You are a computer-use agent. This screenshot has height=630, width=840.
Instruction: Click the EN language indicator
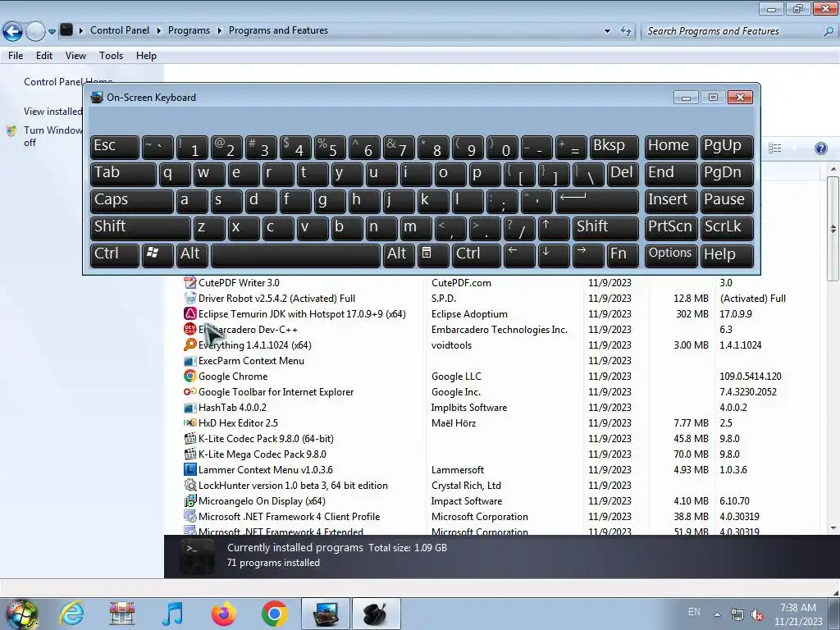[694, 611]
